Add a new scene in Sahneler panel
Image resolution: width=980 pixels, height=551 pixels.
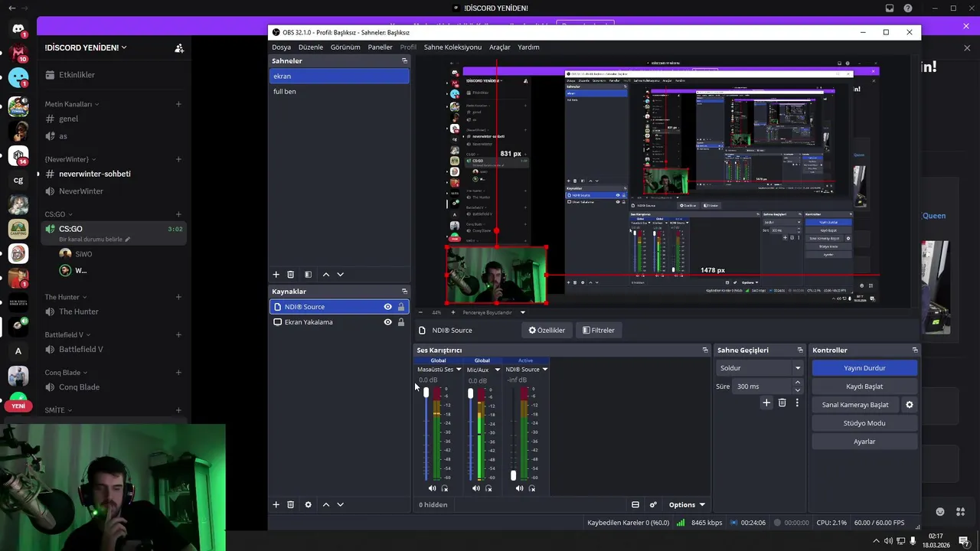(x=276, y=274)
